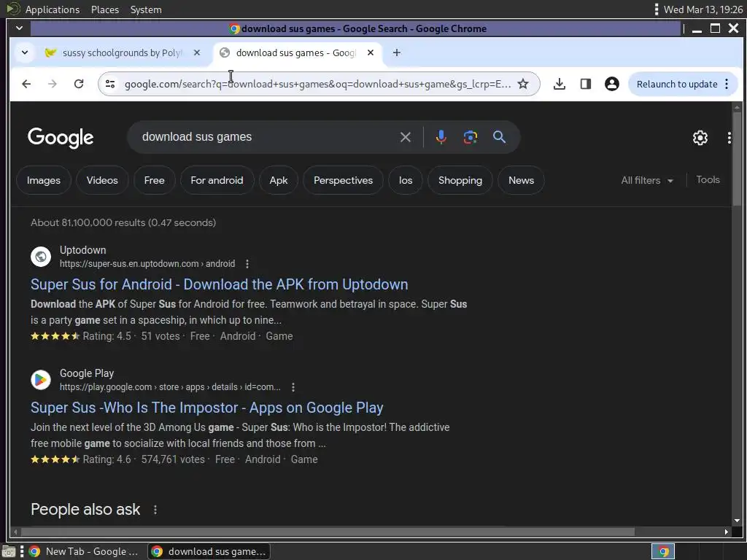Close the sussy schoolgrounds tab

tap(197, 52)
